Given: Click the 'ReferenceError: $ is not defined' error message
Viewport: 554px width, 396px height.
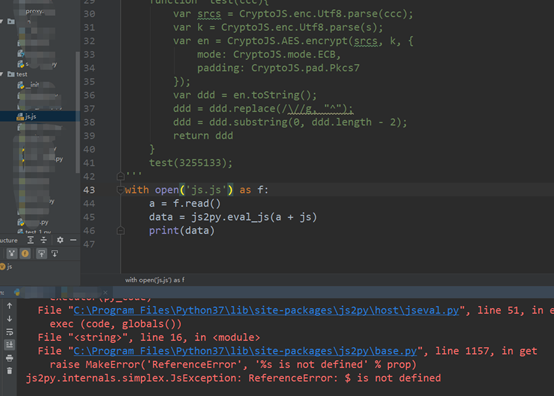Looking at the screenshot, I should click(x=344, y=378).
